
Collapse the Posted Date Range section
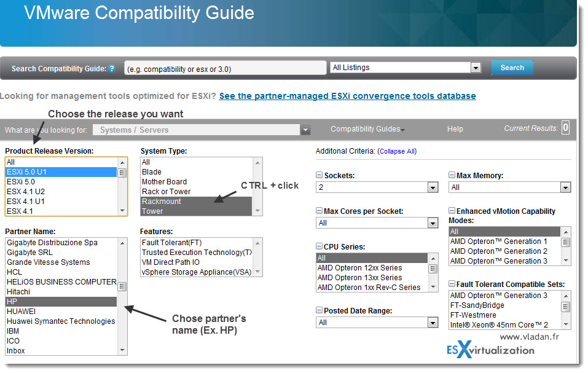(x=319, y=310)
